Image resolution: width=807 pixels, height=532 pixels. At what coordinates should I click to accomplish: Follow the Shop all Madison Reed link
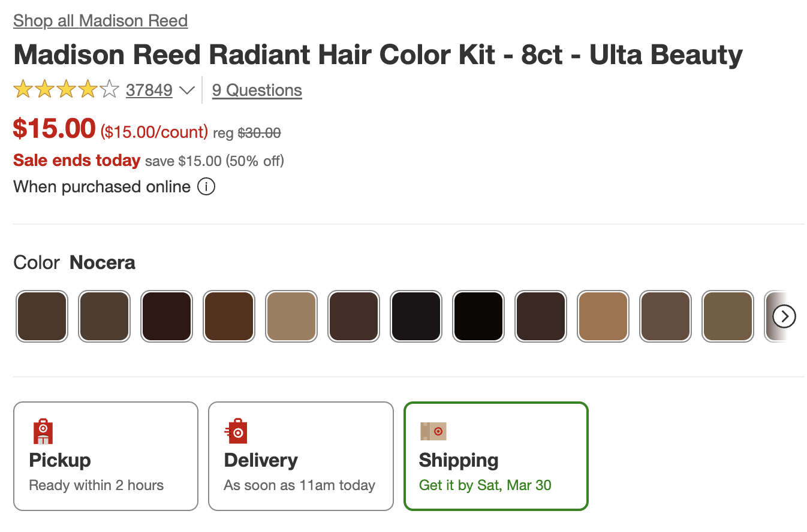pos(101,20)
